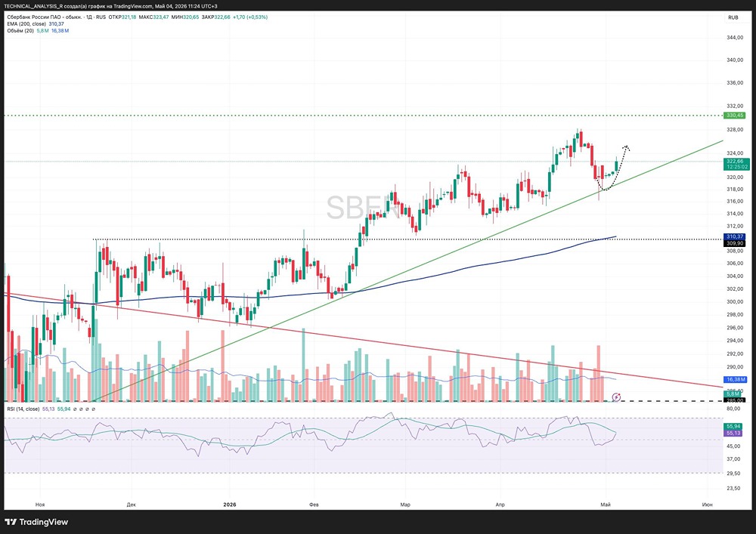
Task: Click the 336,00 tick on the price scale
Action: pyautogui.click(x=735, y=83)
